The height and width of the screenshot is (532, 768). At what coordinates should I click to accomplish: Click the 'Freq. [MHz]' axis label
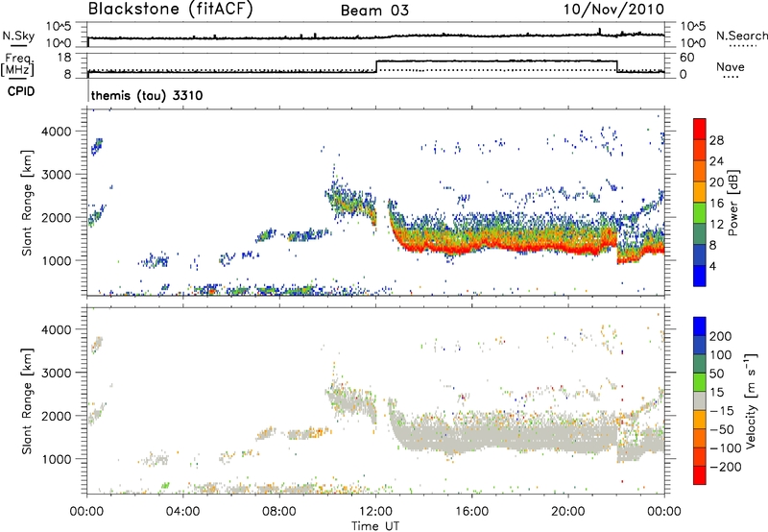(17, 64)
